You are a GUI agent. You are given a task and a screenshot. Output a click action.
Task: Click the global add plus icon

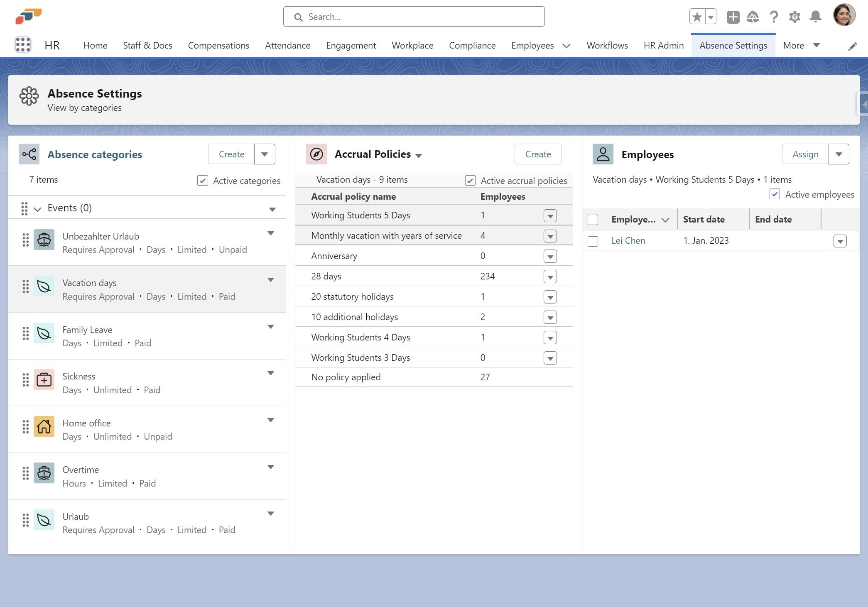click(x=733, y=17)
